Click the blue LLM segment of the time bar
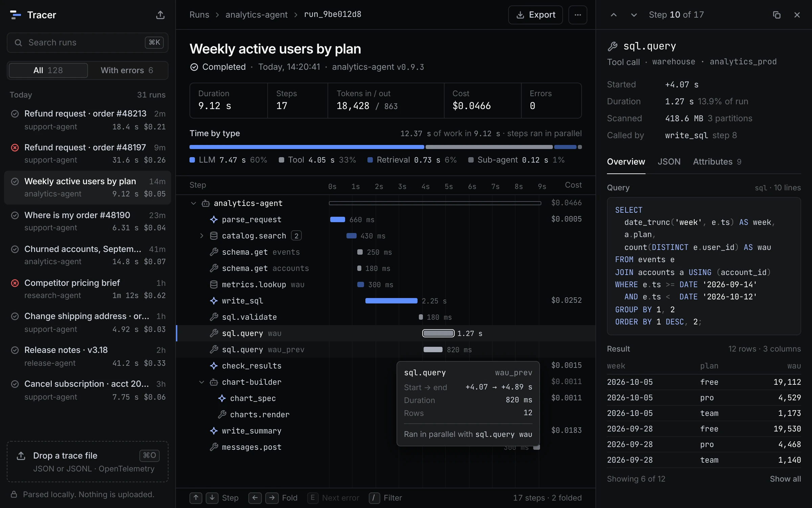The image size is (812, 508). (307, 147)
